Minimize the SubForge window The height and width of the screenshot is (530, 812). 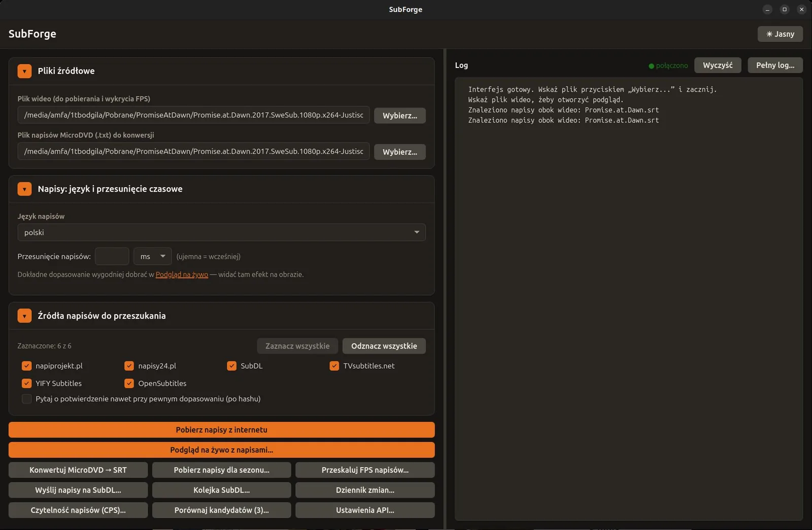[767, 9]
